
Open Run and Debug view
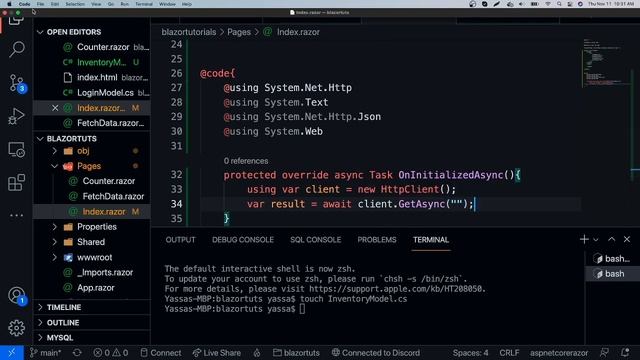pyautogui.click(x=16, y=116)
